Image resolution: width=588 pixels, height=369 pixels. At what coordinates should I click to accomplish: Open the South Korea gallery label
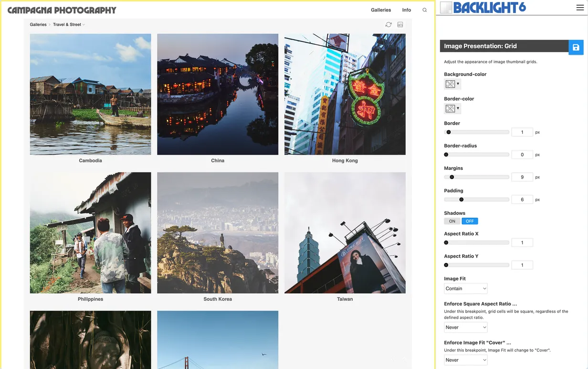coord(218,299)
